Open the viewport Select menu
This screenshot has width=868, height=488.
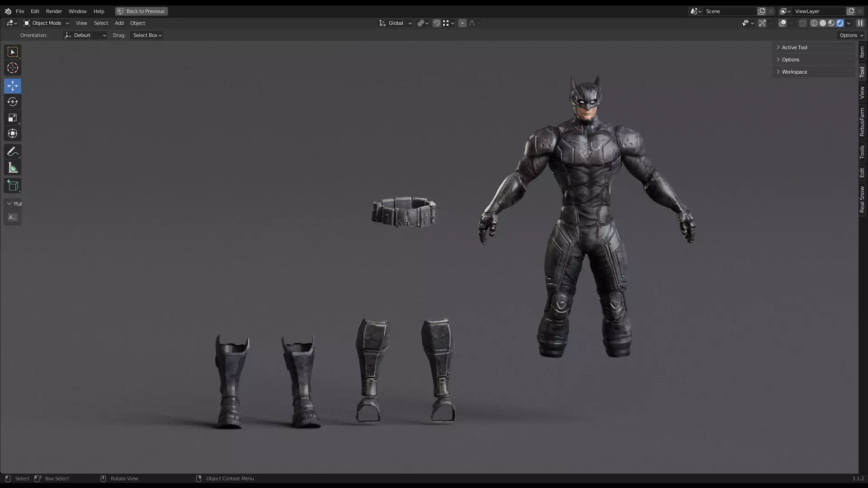point(101,23)
